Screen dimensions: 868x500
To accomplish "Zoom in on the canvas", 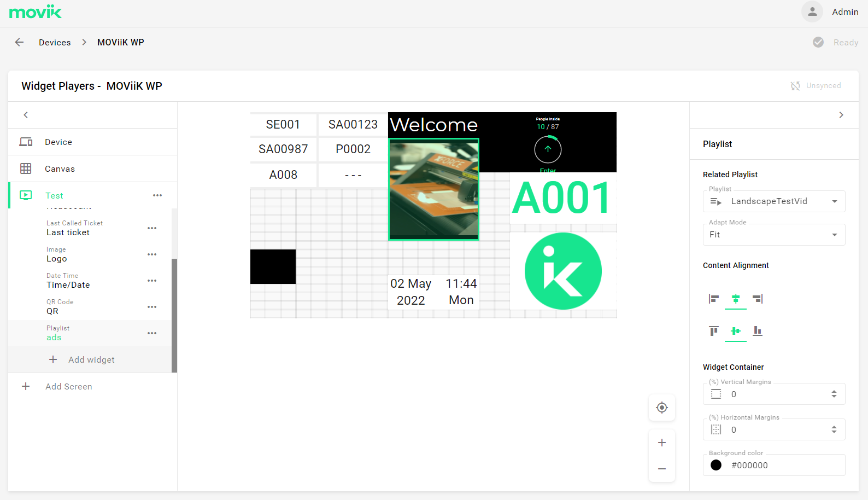I will point(662,443).
